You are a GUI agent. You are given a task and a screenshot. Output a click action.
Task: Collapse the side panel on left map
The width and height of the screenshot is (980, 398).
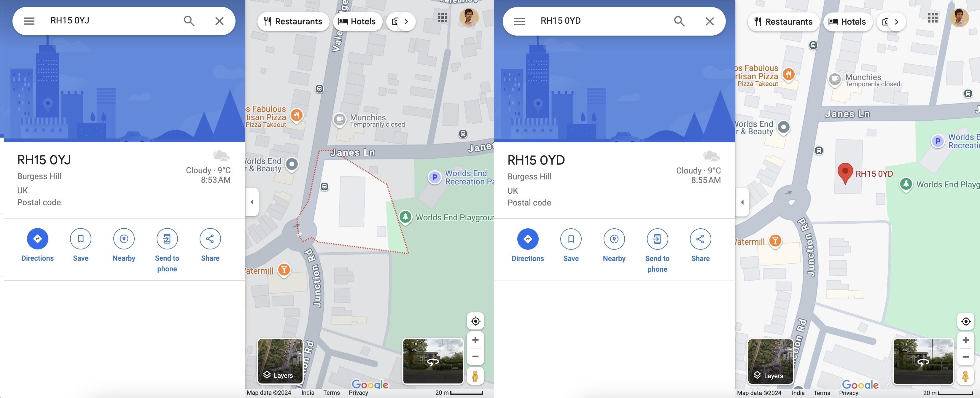pyautogui.click(x=252, y=202)
